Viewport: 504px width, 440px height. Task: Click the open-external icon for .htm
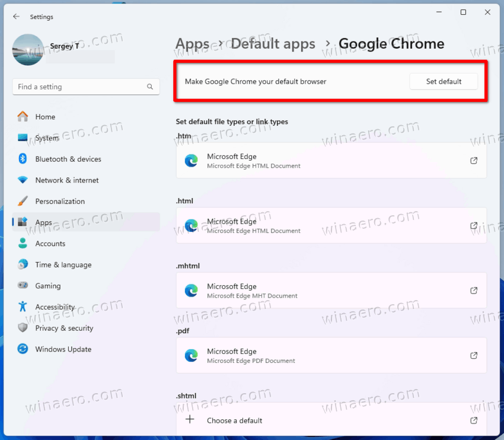[474, 160]
